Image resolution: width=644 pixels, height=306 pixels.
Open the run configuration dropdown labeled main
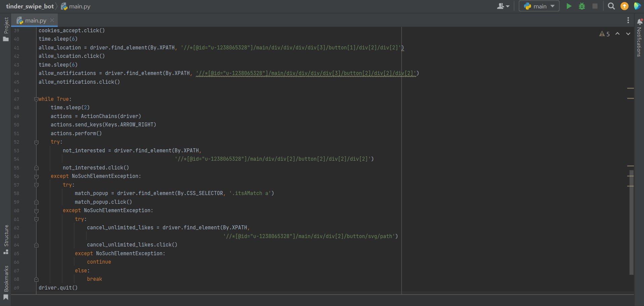539,6
